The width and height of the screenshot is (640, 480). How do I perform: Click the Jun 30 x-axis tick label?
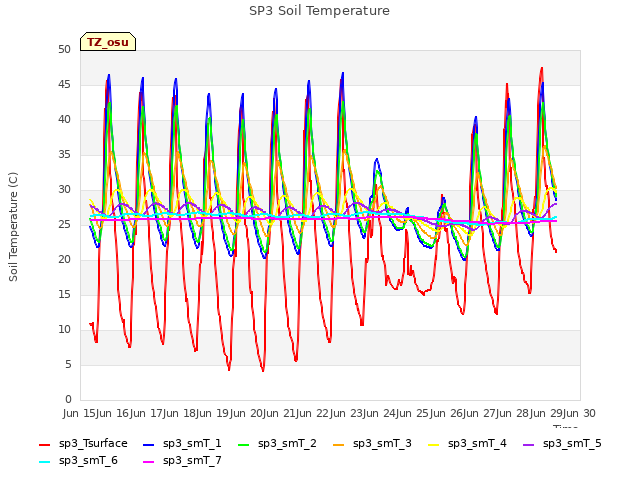coord(578,413)
